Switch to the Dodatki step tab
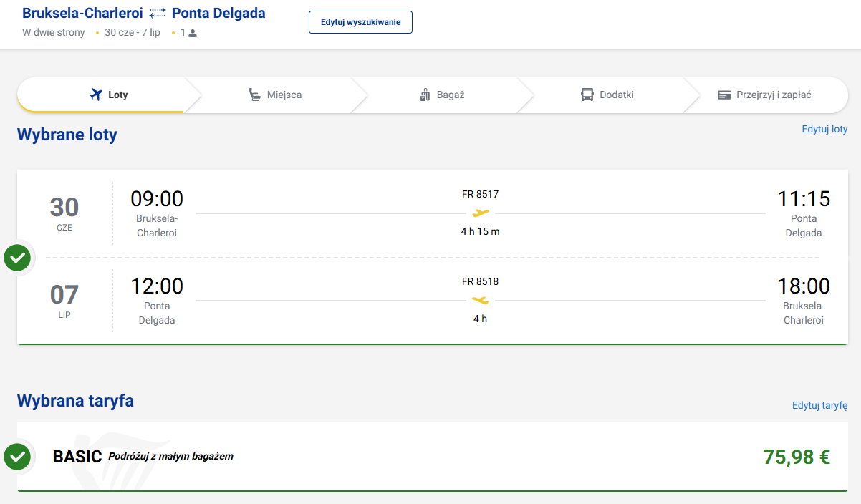Viewport: 861px width, 504px height. (x=607, y=94)
